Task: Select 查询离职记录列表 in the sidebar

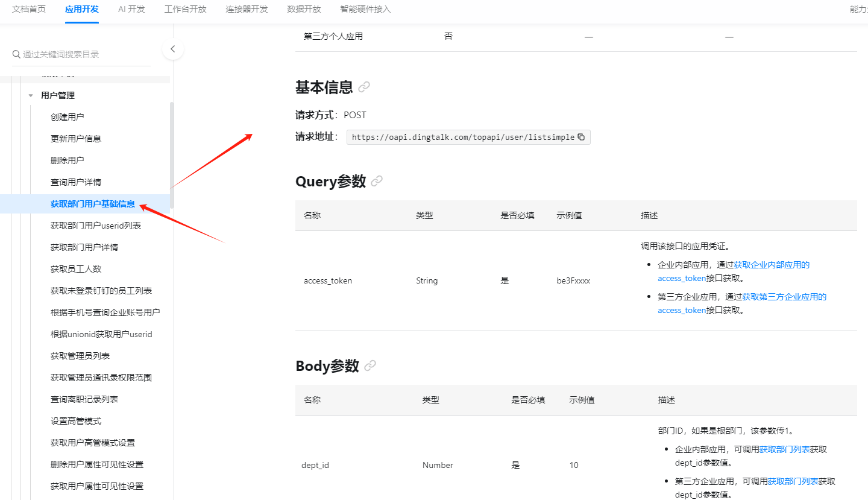Action: click(84, 399)
